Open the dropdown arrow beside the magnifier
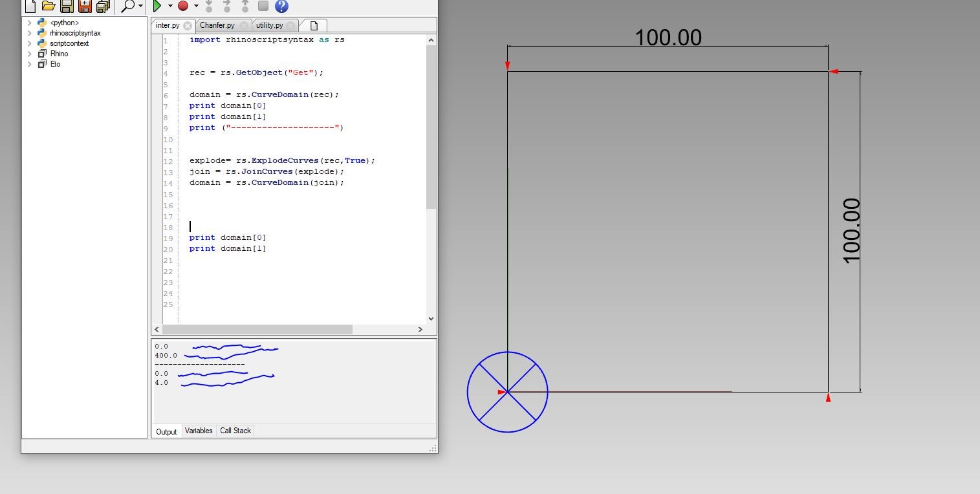The image size is (980, 494). tap(141, 6)
